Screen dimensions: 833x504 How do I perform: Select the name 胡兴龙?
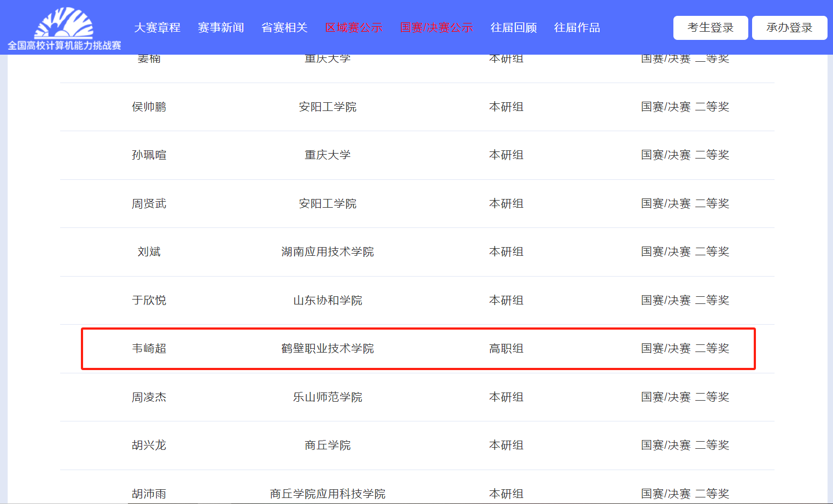click(149, 445)
